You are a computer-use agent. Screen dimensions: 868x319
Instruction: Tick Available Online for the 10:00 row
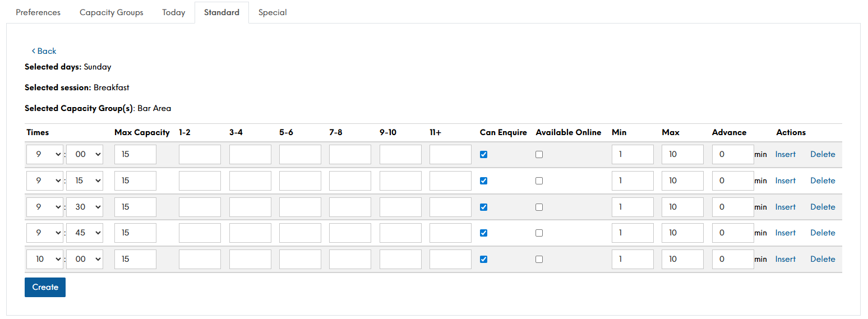click(539, 260)
